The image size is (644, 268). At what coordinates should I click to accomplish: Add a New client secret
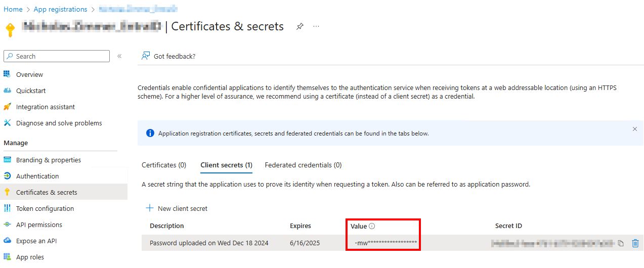(177, 208)
